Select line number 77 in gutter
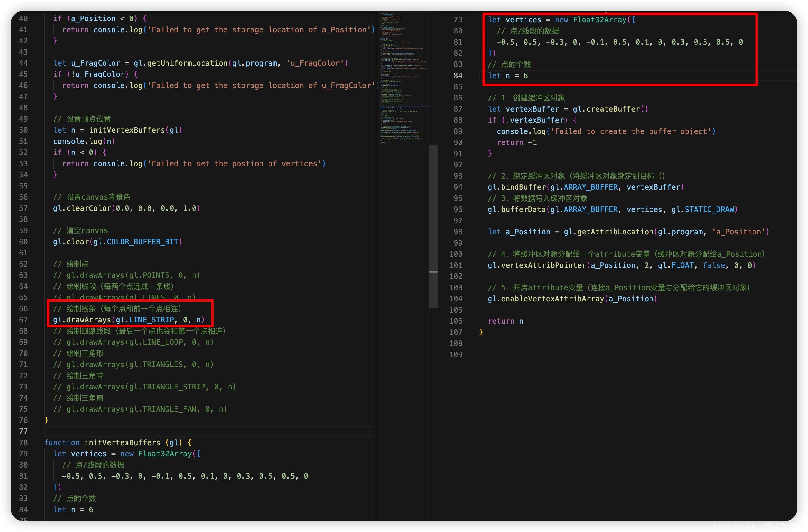 [x=24, y=431]
